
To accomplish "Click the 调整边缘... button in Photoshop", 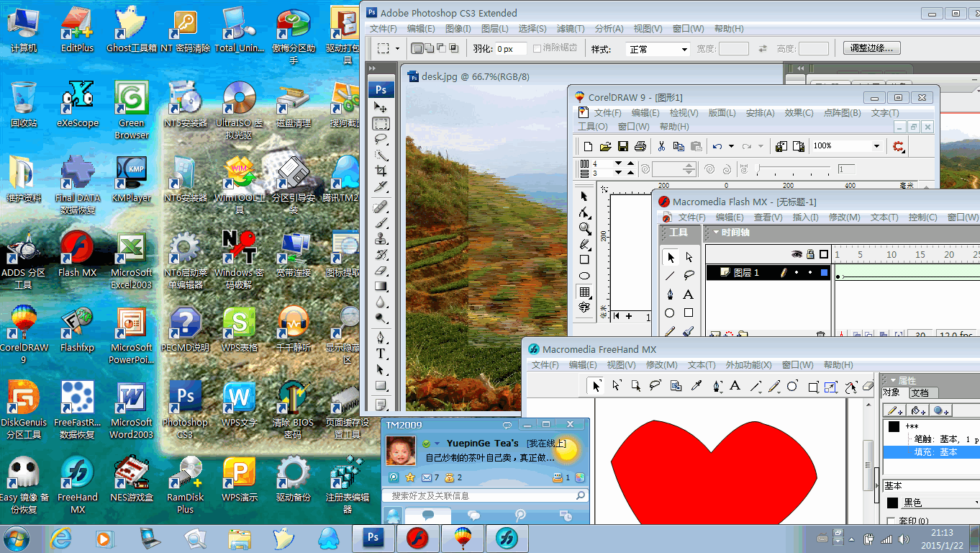I will pyautogui.click(x=871, y=48).
